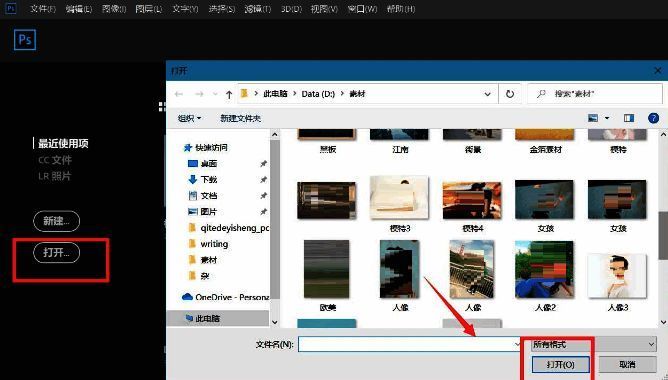This screenshot has width=668, height=380.
Task: Select the writing folder
Action: (x=208, y=244)
